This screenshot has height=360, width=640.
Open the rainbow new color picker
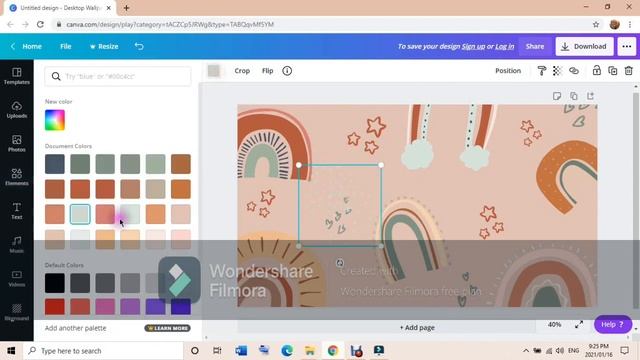(x=55, y=120)
